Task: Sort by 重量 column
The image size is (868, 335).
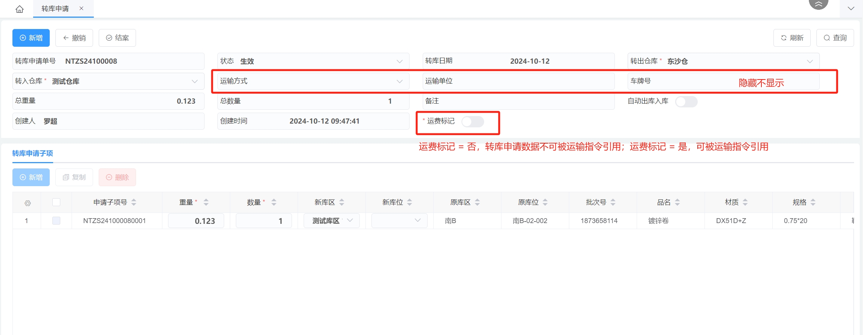Action: (x=206, y=202)
